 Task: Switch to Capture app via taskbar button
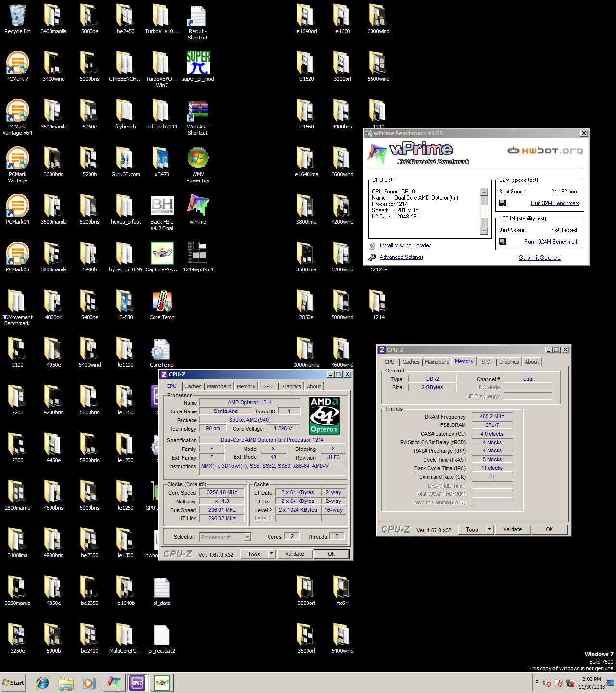[x=162, y=682]
